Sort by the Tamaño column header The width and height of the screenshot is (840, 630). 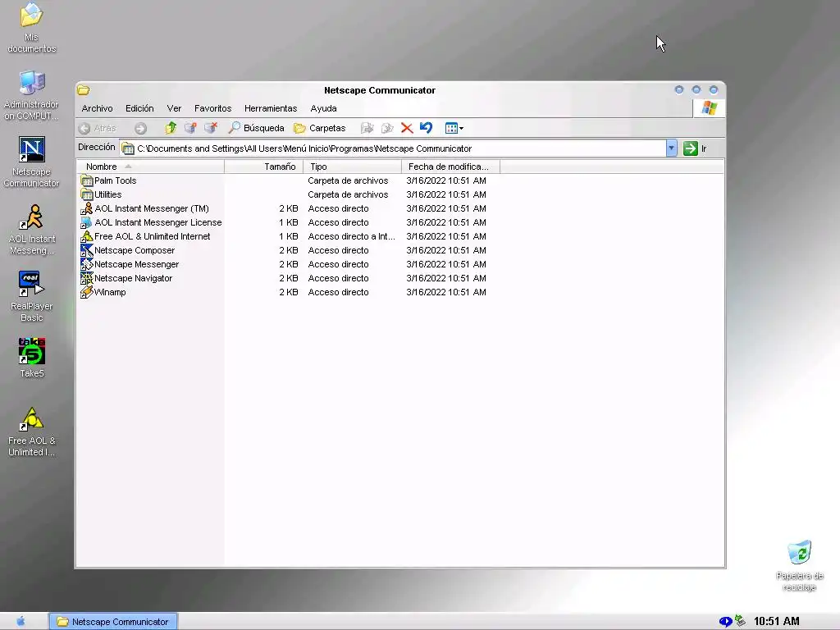tap(264, 167)
